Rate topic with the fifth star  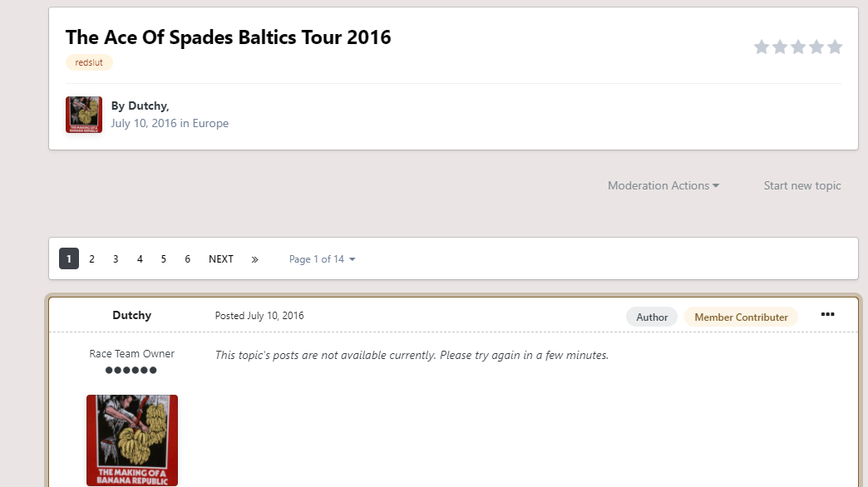coord(835,47)
